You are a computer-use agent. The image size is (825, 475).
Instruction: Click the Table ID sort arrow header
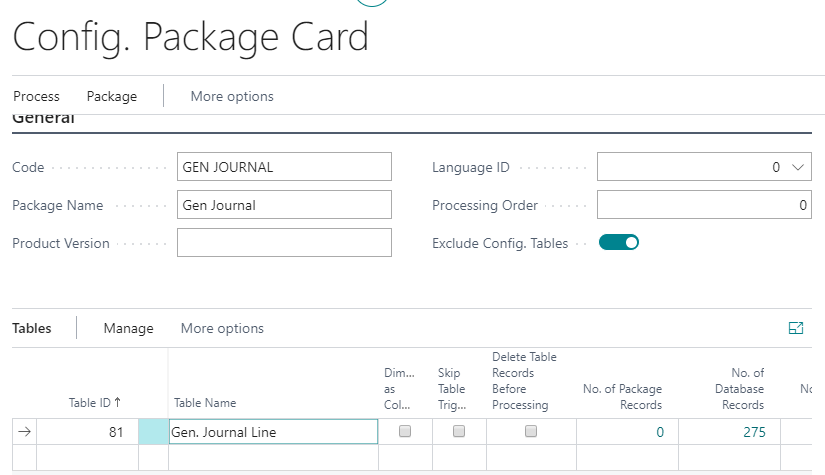coord(95,402)
